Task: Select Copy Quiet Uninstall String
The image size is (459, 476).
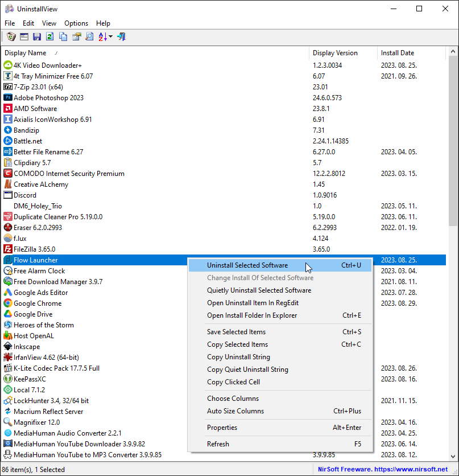Action: point(280,370)
